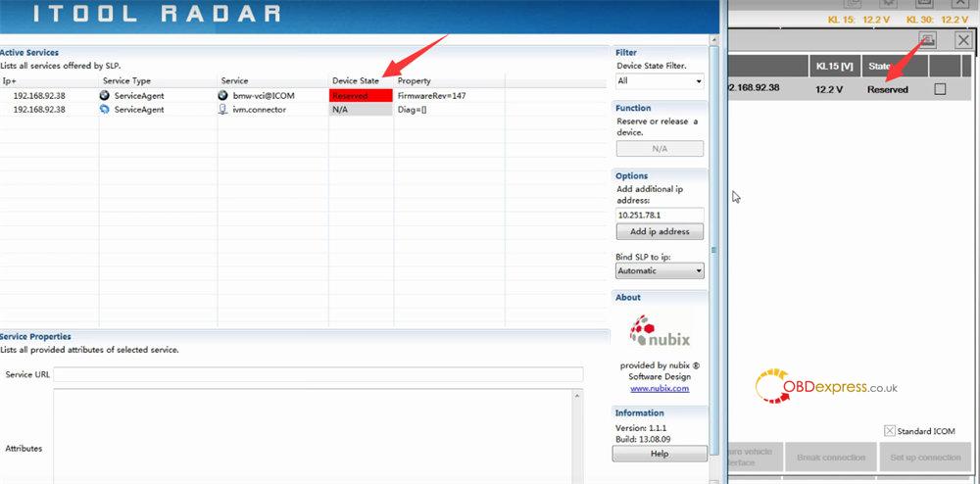Click the red Reserved device state cell
Image resolution: width=980 pixels, height=484 pixels.
click(x=361, y=96)
